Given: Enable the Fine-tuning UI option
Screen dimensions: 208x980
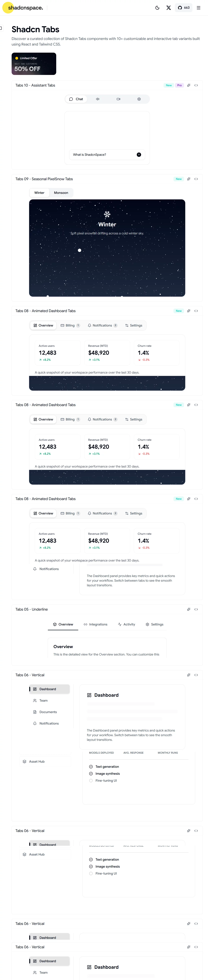Looking at the screenshot, I should pyautogui.click(x=91, y=780).
